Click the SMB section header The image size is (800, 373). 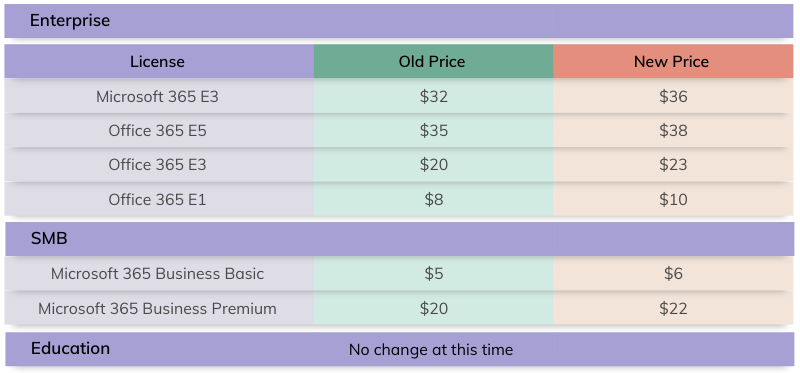(398, 239)
